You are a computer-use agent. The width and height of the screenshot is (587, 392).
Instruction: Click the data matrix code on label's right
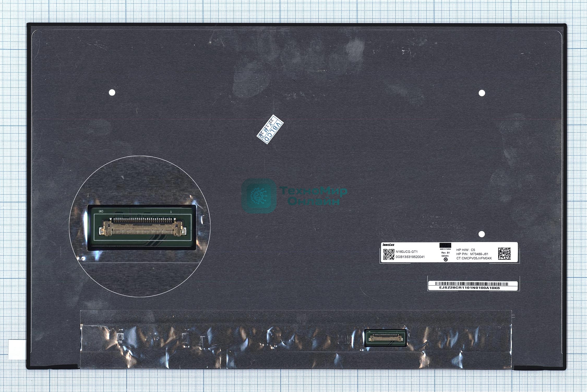[504, 253]
